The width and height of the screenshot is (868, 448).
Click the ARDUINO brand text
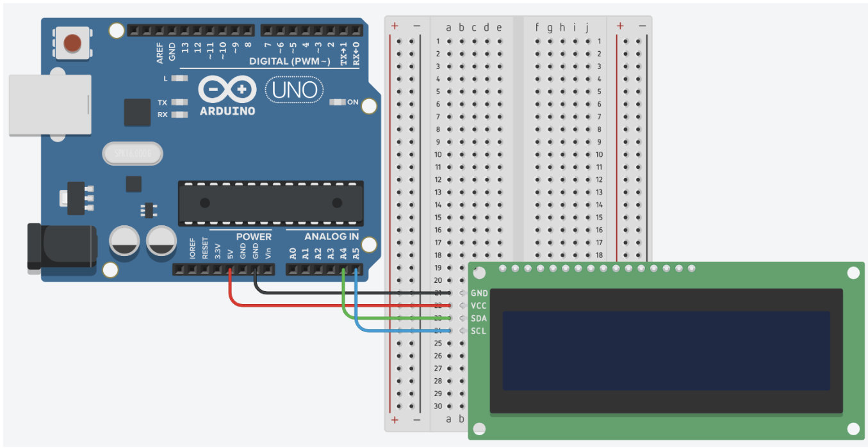227,111
